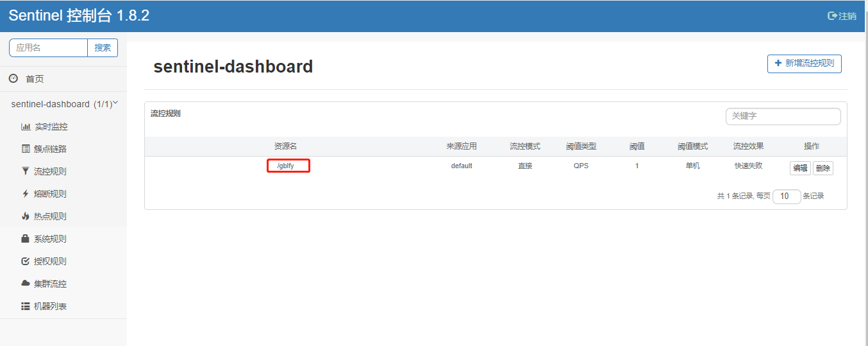Click the 快速失败 flow effect cell
The image size is (868, 346).
[749, 166]
